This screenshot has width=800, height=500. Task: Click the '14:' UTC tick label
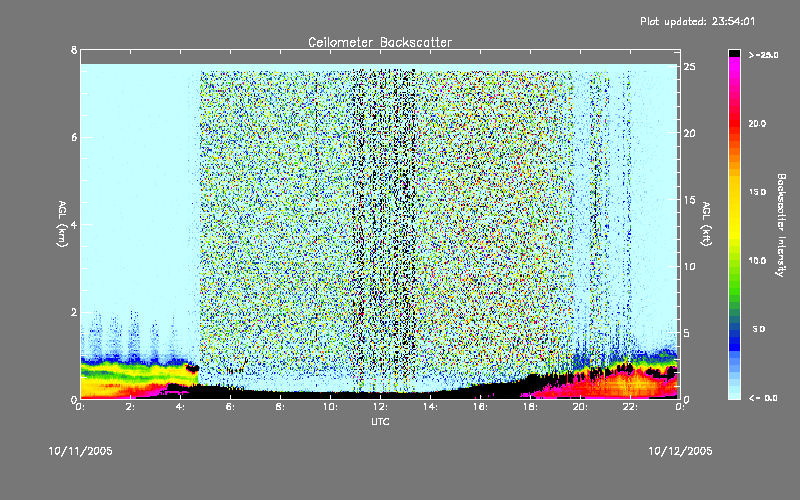[430, 407]
